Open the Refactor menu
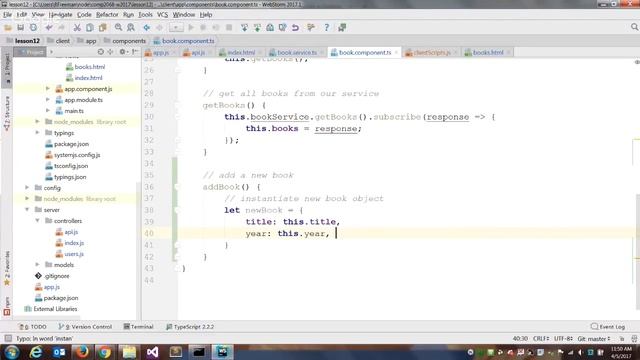The height and width of the screenshot is (360, 640). click(x=107, y=15)
